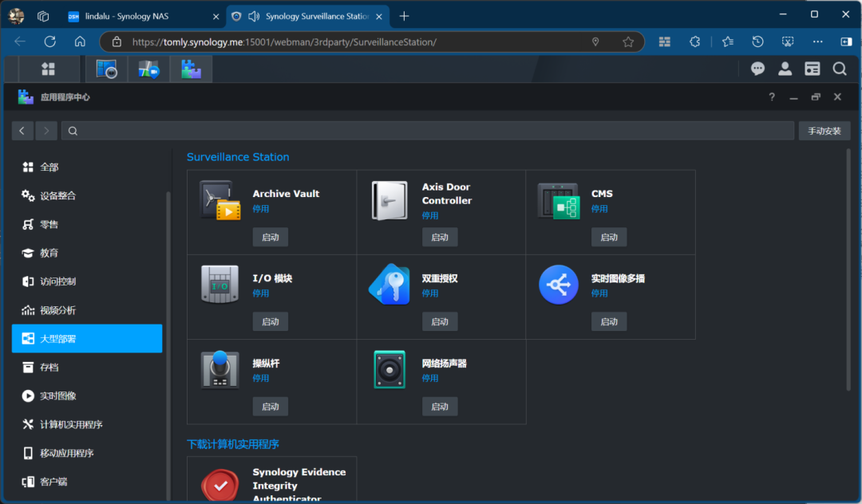Click 启动 for Axis Door Controller
The height and width of the screenshot is (504, 862).
point(440,237)
